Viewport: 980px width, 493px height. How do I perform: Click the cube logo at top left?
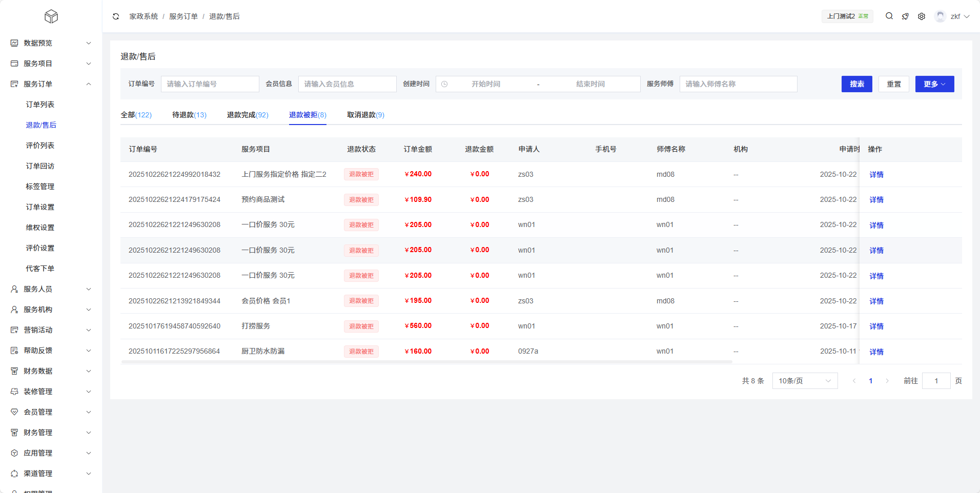(x=51, y=16)
